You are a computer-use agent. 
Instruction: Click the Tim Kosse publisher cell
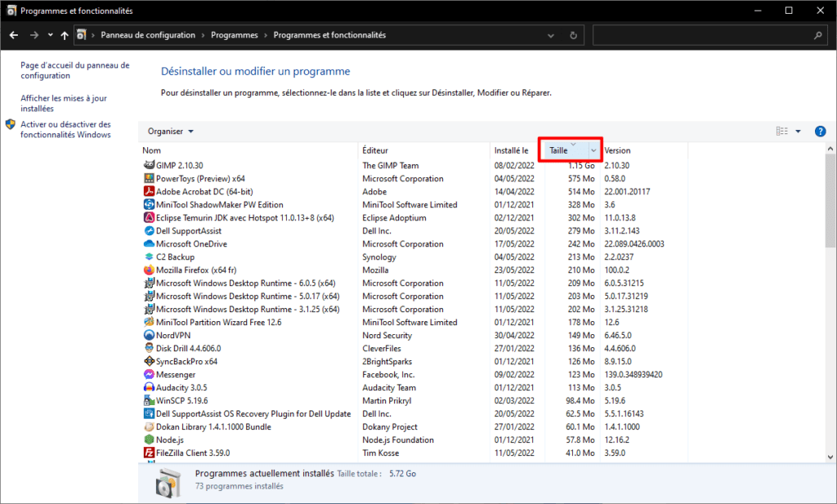click(381, 453)
